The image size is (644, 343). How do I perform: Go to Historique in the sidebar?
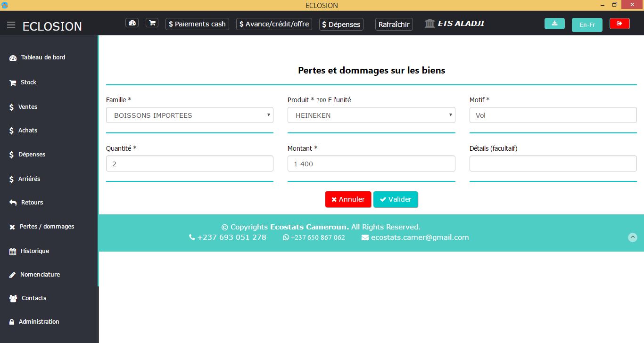(34, 251)
